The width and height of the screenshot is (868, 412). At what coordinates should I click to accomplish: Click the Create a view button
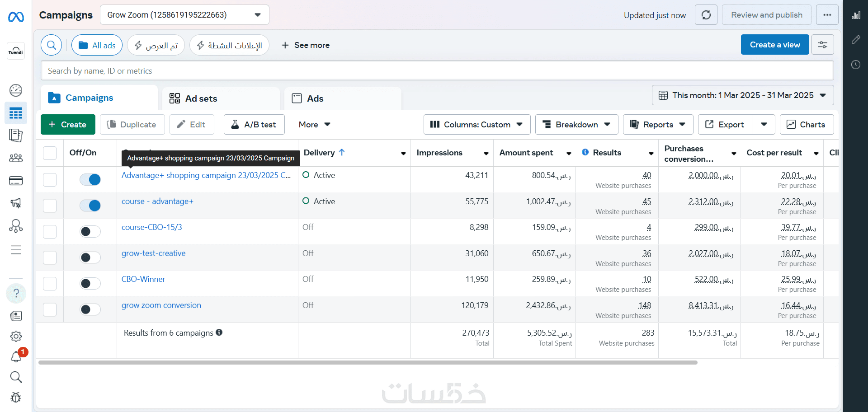pyautogui.click(x=775, y=45)
